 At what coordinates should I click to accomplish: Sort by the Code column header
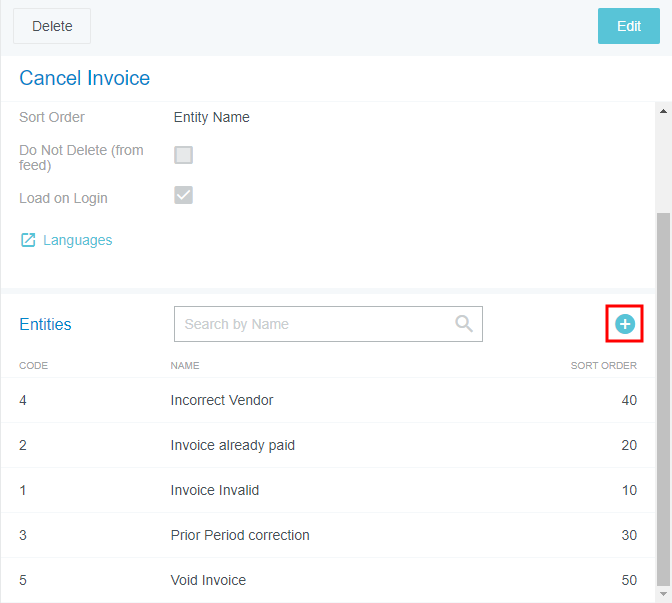click(34, 366)
